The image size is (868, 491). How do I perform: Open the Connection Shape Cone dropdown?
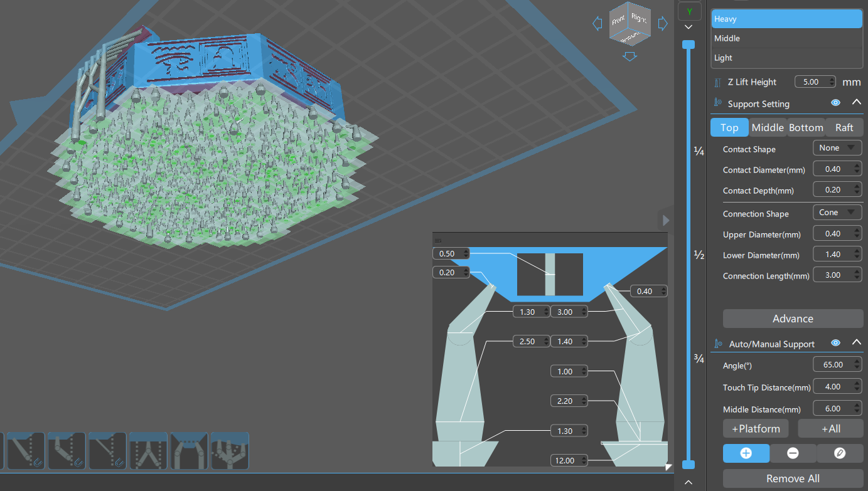[837, 213]
